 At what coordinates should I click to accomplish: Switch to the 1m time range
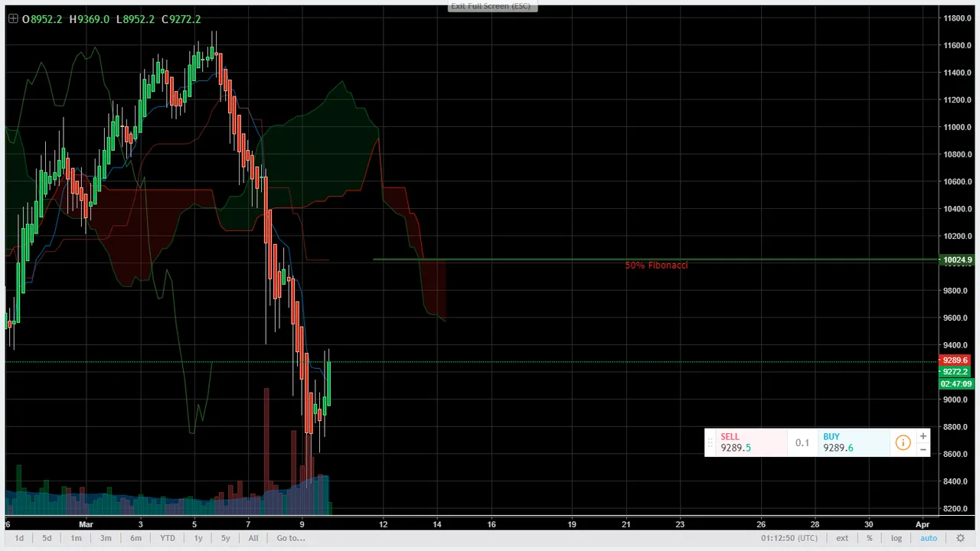(x=76, y=538)
